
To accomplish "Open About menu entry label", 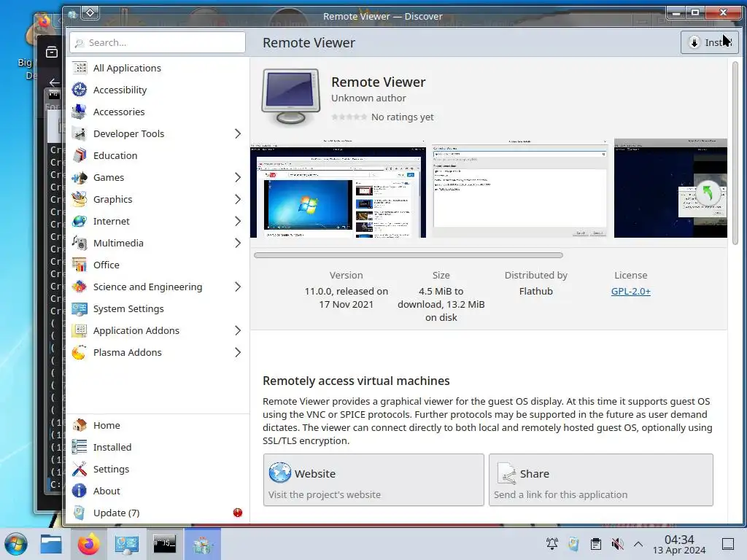I will coord(107,491).
